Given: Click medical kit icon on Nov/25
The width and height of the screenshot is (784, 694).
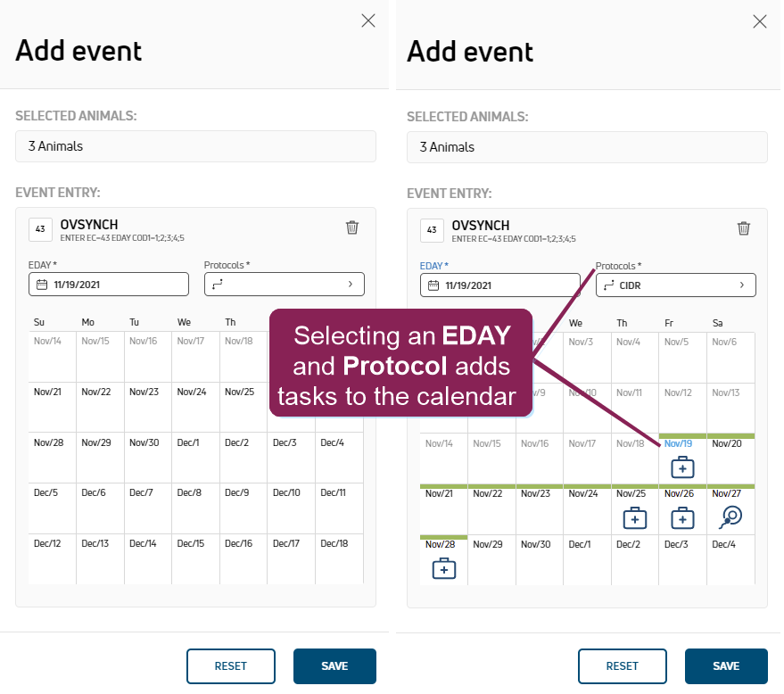Looking at the screenshot, I should [x=634, y=517].
